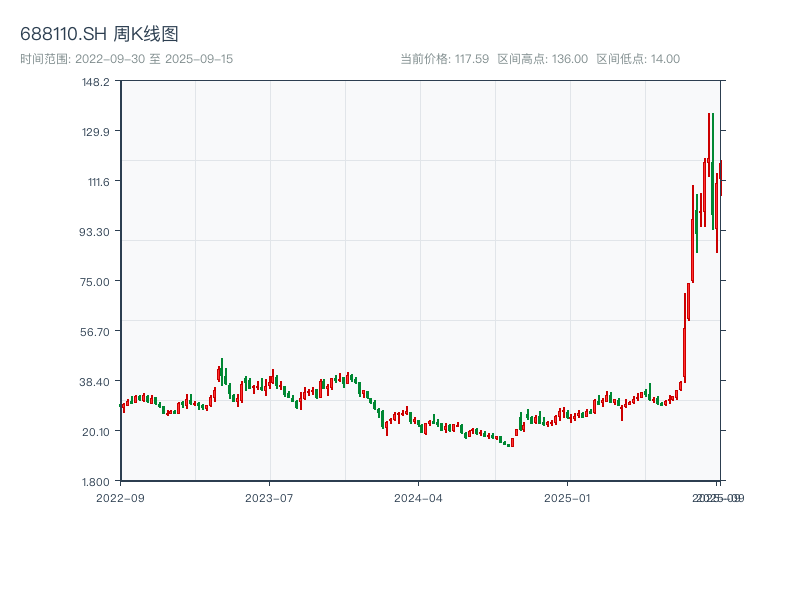Click the lowest candlestick near late 2024

point(509,444)
